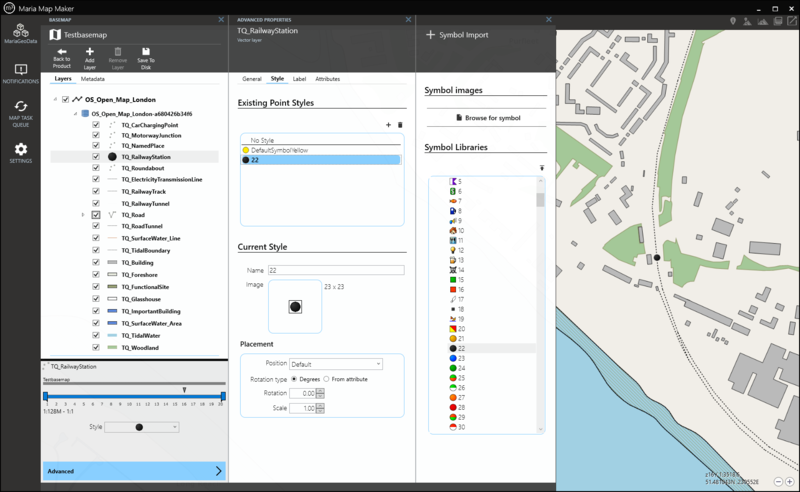Expand the Advanced section arrow

[218, 471]
